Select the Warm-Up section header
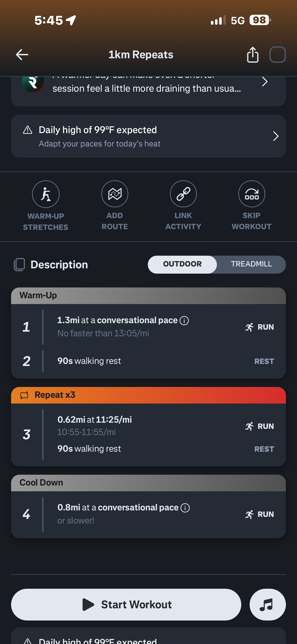Viewport: 297px width, 644px height. [x=148, y=296]
